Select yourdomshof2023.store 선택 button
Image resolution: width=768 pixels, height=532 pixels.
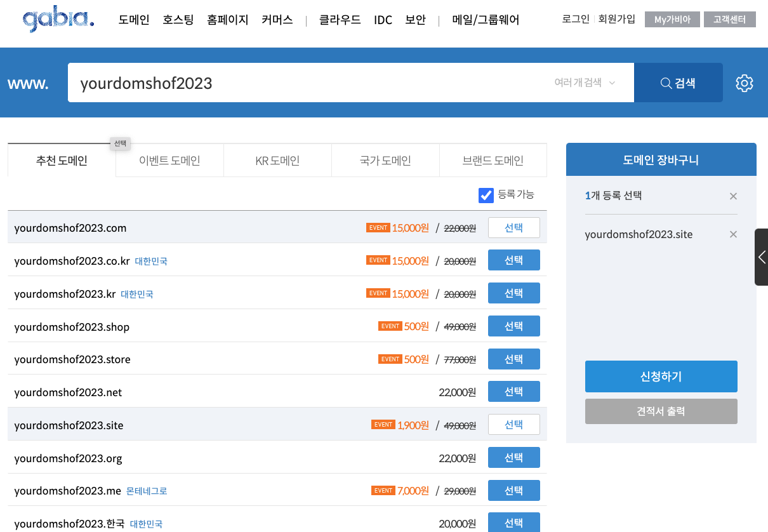point(514,359)
